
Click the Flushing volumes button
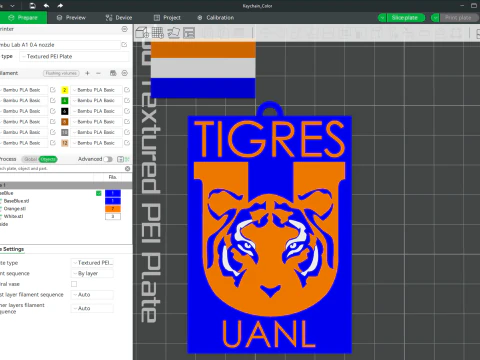click(61, 73)
